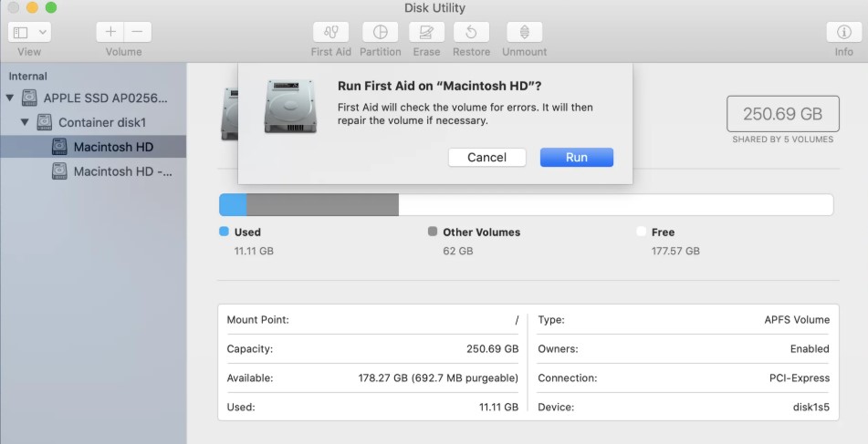The height and width of the screenshot is (444, 868).
Task: Click the 178.27 GB available value
Action: click(438, 378)
